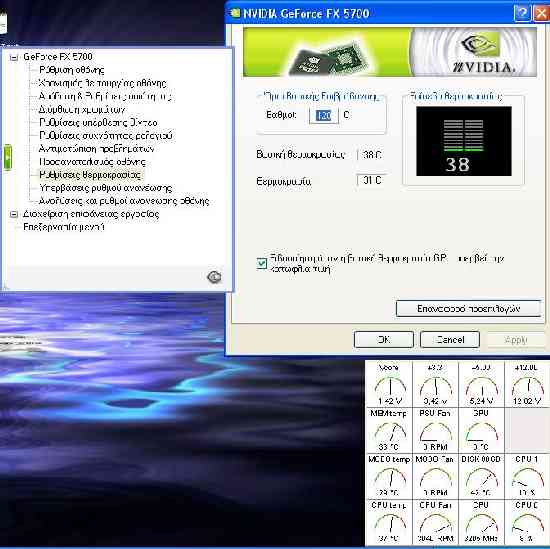Click the 38 C core temperature value

371,154
